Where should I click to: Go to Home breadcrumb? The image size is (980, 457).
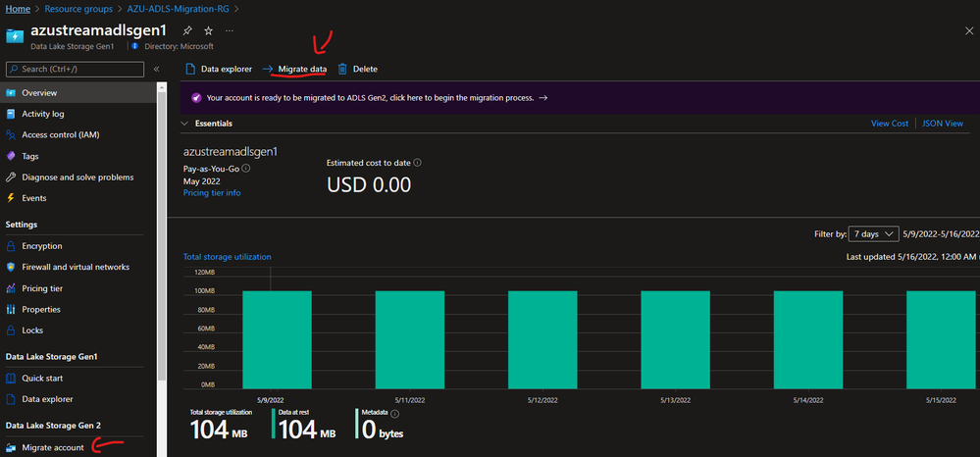click(18, 10)
